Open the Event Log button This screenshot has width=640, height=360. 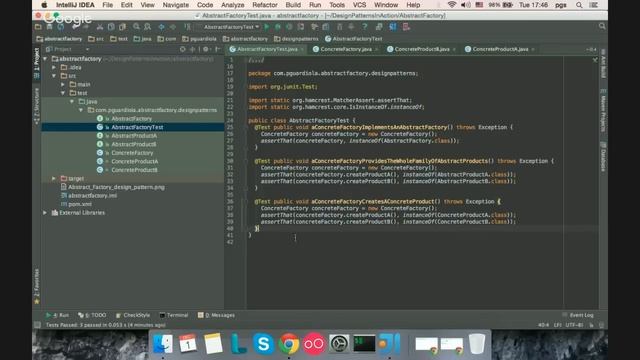578,315
